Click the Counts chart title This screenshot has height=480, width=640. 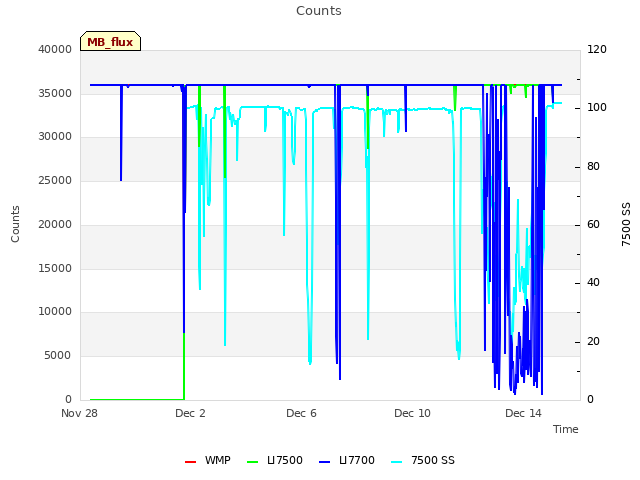(319, 11)
